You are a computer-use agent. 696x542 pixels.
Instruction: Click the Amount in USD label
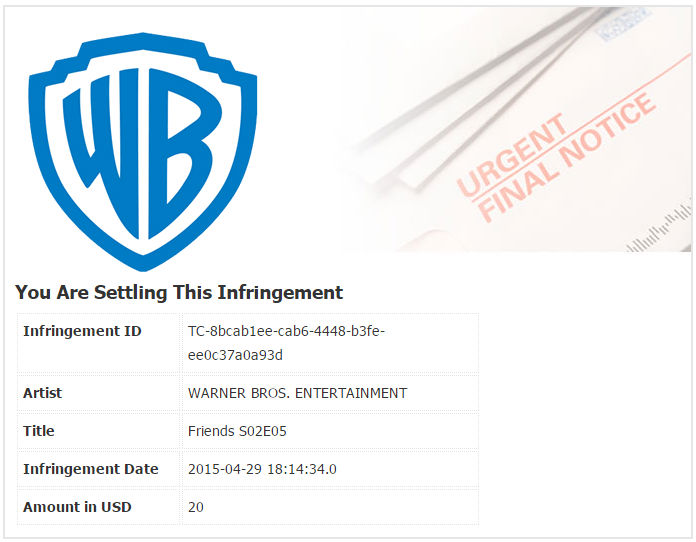point(77,507)
